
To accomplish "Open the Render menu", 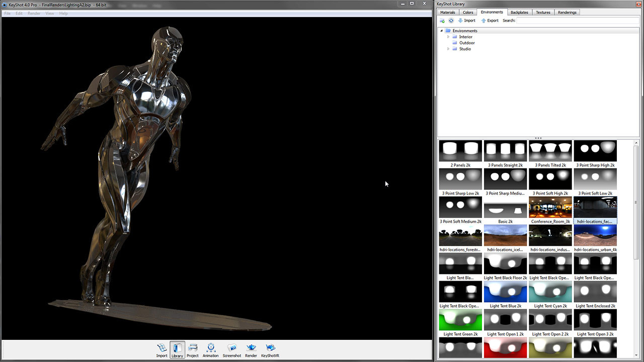I will [x=34, y=13].
